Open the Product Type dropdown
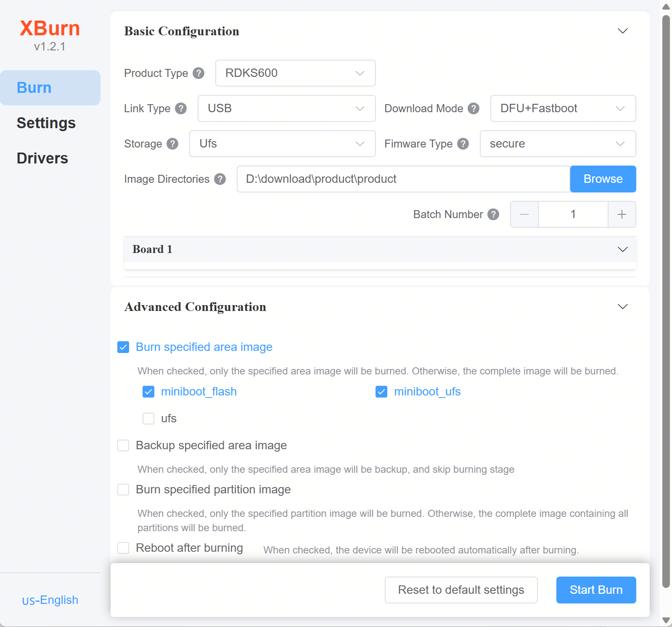The image size is (672, 627). [295, 73]
